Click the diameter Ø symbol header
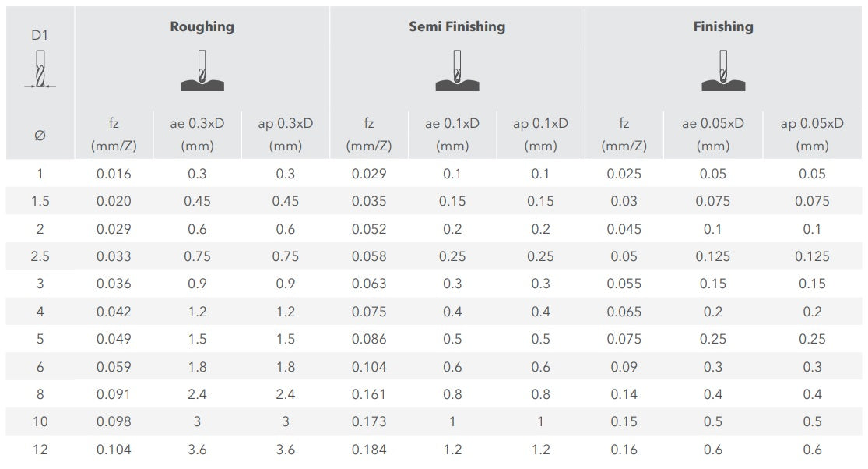 (40, 136)
